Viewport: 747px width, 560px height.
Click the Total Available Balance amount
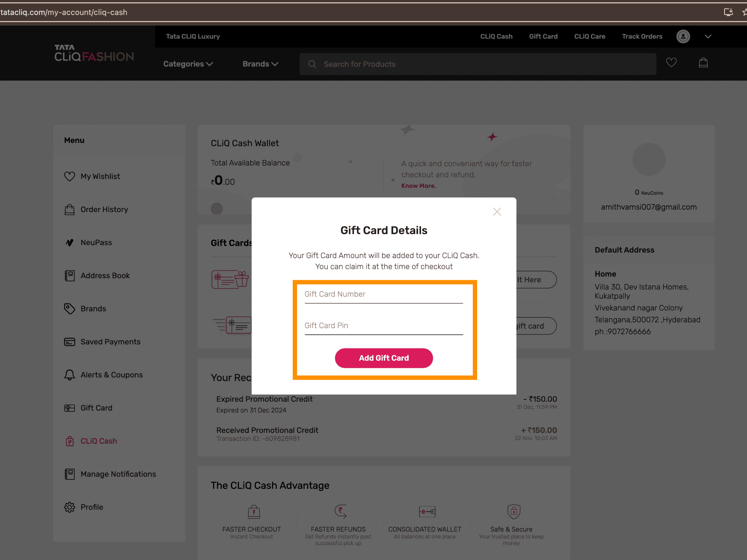click(x=223, y=181)
